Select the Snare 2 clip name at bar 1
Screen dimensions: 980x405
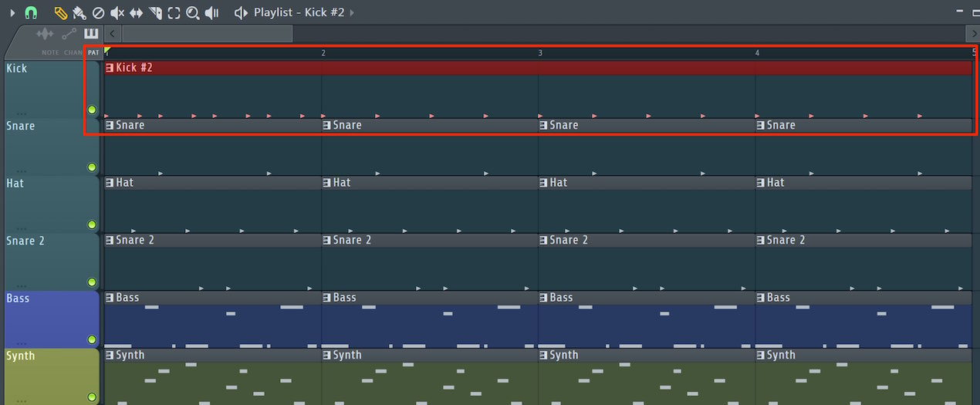135,240
